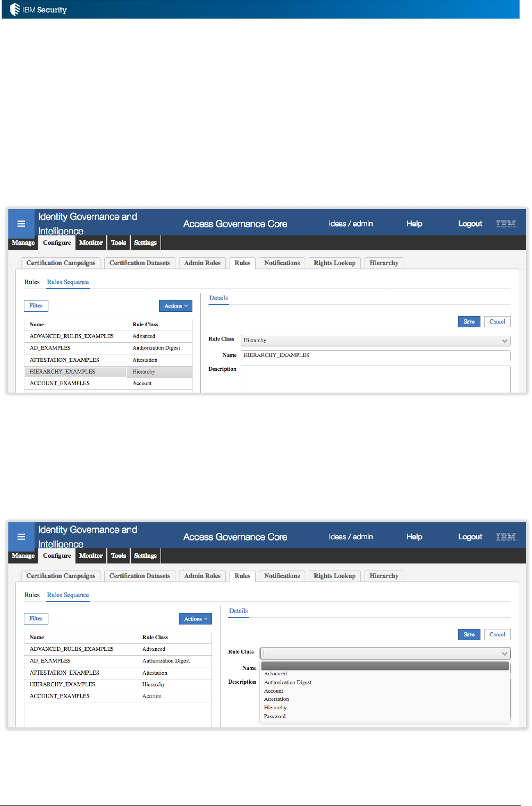Open Rule Class dropdown showing Hierarchy
This screenshot has width=532, height=806.
click(375, 341)
